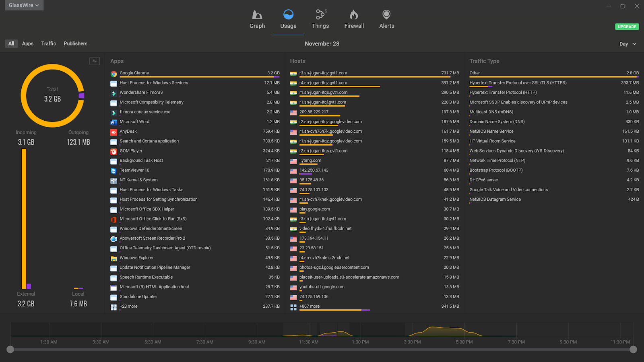
Task: Click the grid icon beside +867 more
Action: coord(293,307)
